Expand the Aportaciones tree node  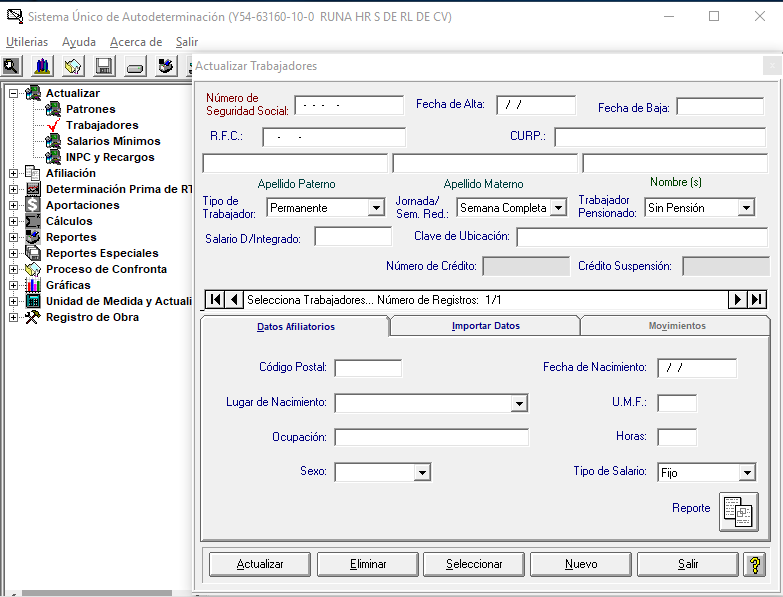[x=13, y=205]
